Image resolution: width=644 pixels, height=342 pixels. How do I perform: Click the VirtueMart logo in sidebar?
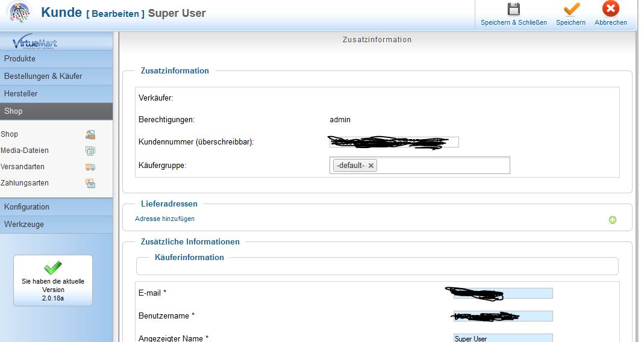(35, 42)
